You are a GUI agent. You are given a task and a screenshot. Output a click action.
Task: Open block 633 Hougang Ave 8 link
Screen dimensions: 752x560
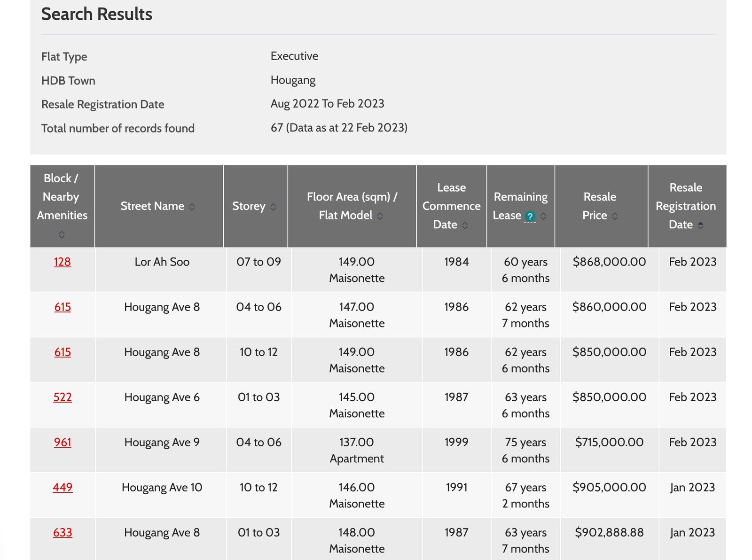tap(63, 532)
